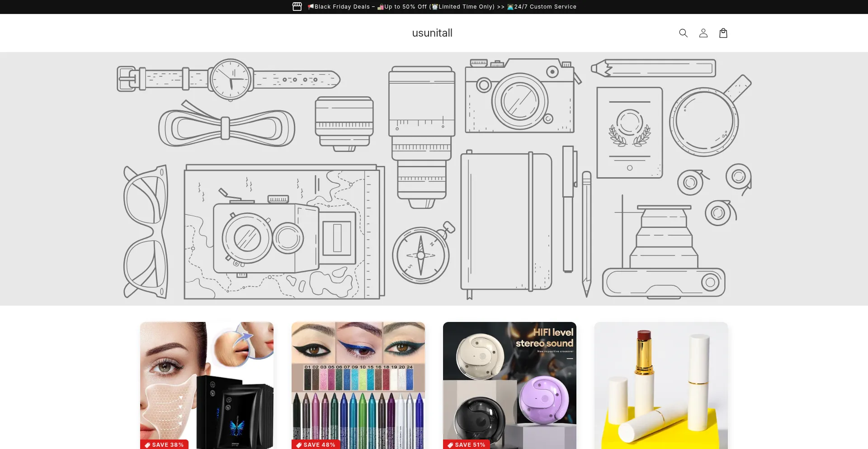Click the hero banner illustration
868x449 pixels.
point(434,179)
